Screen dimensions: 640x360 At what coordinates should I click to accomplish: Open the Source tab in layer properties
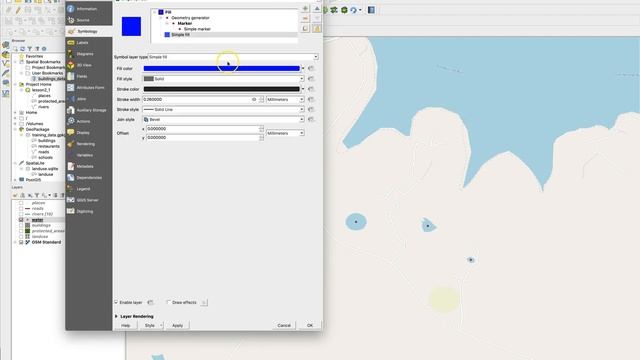click(x=88, y=20)
